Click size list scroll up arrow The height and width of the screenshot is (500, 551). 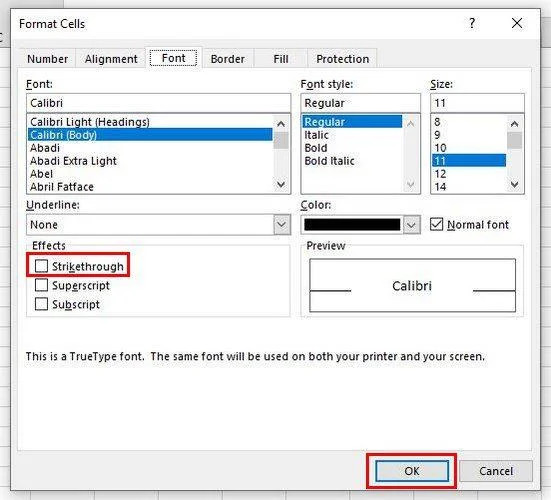[514, 124]
